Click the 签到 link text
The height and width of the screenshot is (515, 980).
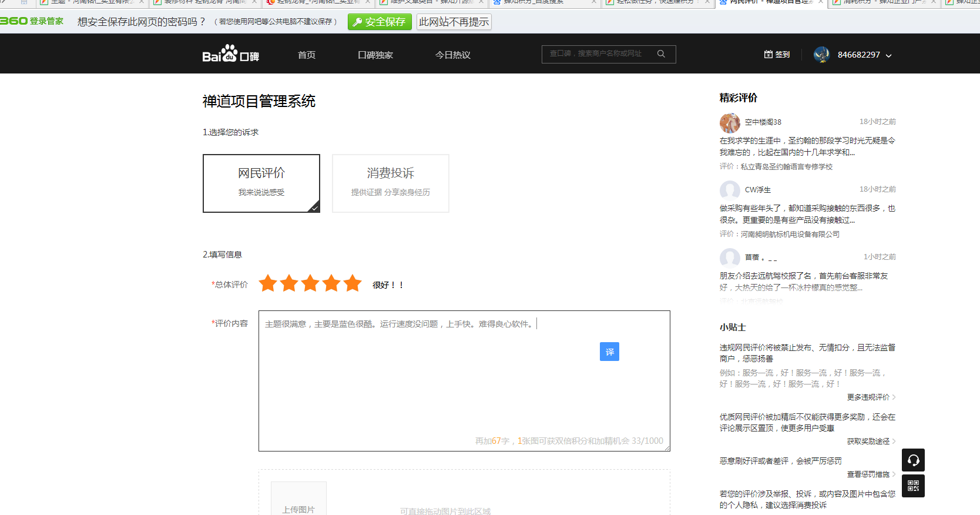[783, 55]
